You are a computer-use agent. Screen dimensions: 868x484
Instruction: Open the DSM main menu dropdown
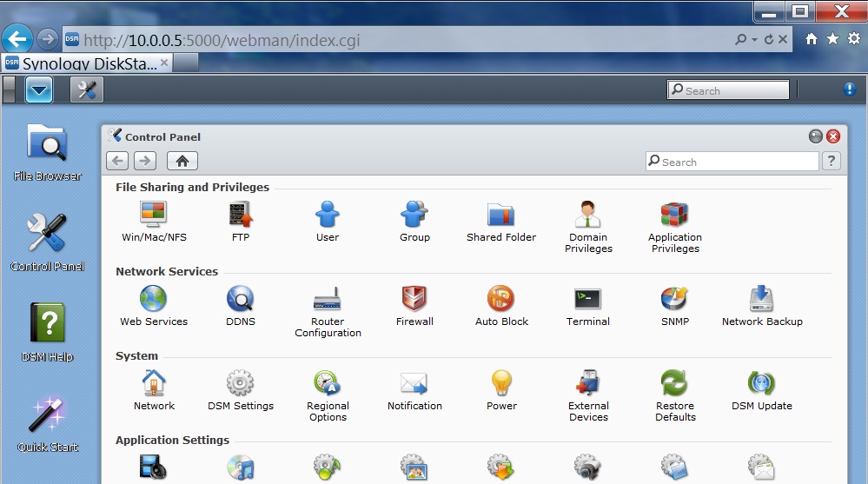(39, 90)
